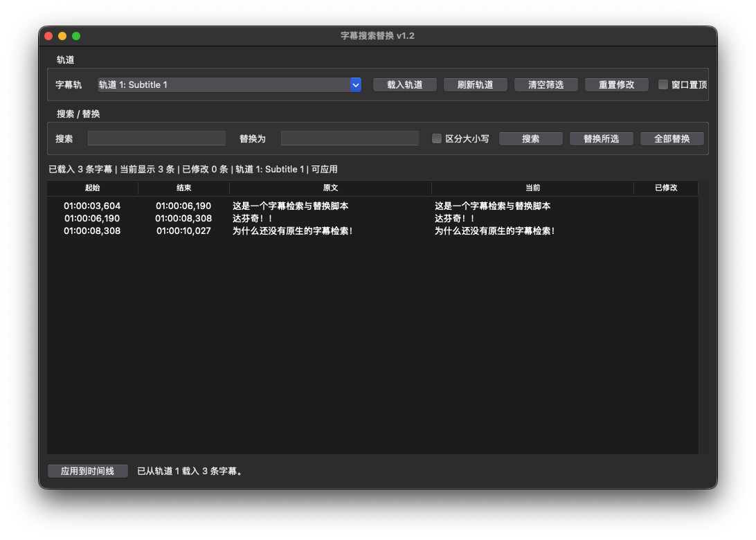Image resolution: width=756 pixels, height=540 pixels.
Task: Click the 起始 column header
Action: click(x=91, y=188)
